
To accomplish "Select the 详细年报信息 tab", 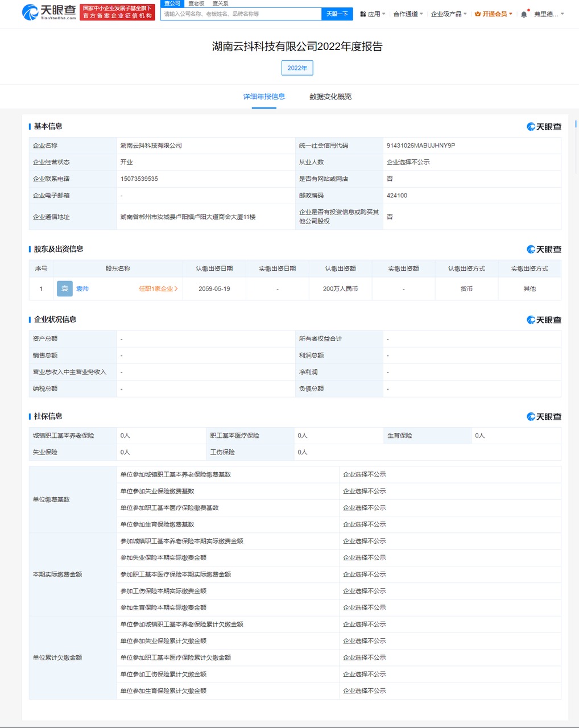I will tap(264, 97).
